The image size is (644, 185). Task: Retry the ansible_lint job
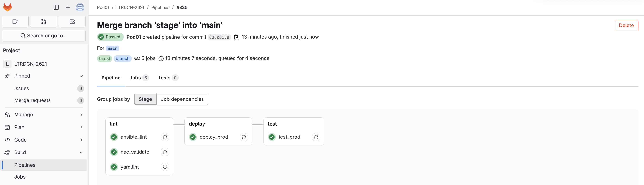point(165,137)
